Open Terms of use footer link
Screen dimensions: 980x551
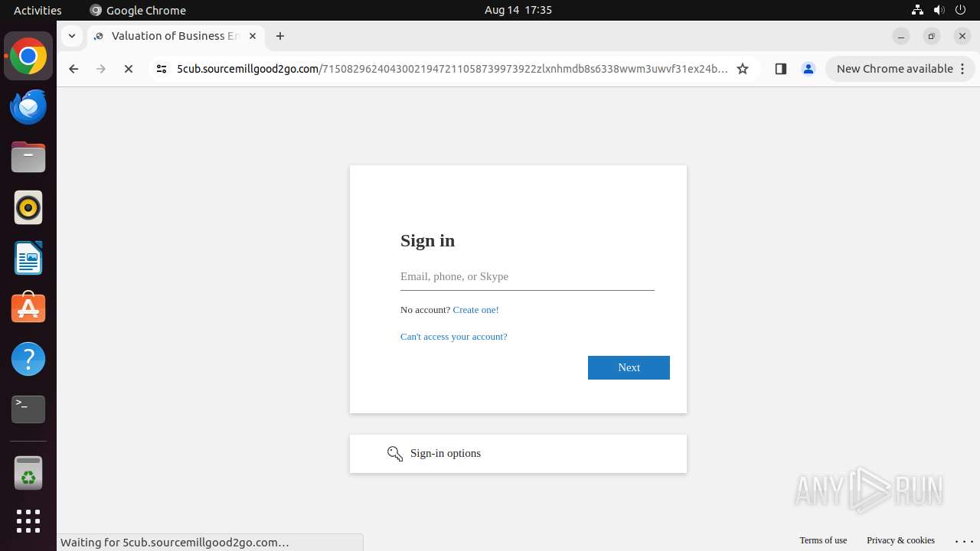(x=823, y=540)
